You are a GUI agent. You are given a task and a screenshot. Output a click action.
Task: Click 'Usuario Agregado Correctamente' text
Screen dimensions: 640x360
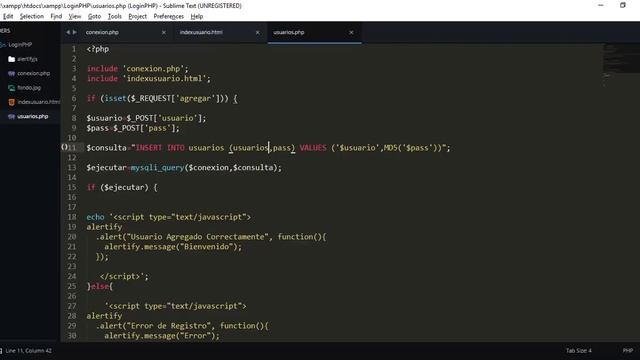[197, 237]
